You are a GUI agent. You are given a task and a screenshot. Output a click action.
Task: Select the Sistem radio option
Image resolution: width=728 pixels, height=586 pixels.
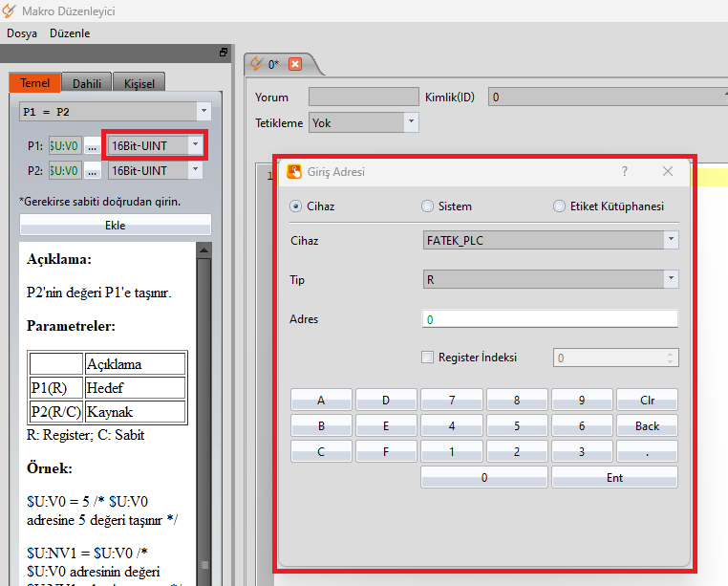click(x=427, y=206)
